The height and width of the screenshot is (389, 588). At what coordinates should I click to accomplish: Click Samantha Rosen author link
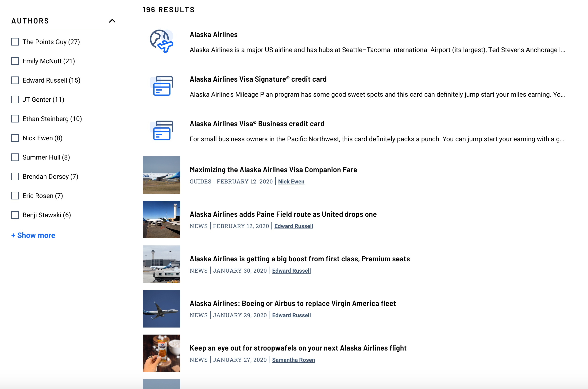[293, 360]
